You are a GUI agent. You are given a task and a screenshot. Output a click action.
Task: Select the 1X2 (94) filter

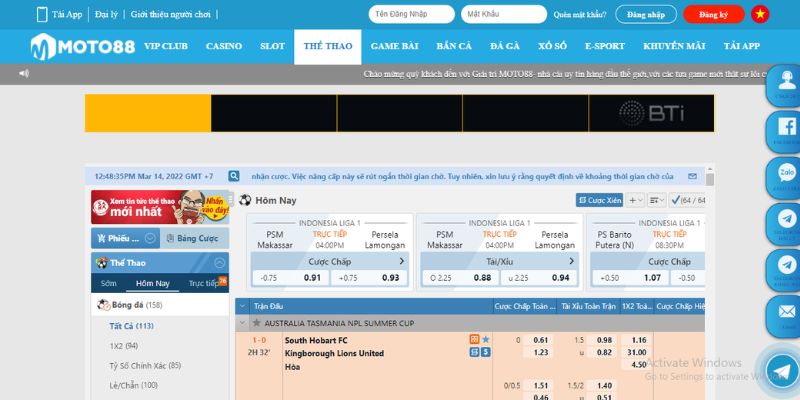(x=123, y=345)
